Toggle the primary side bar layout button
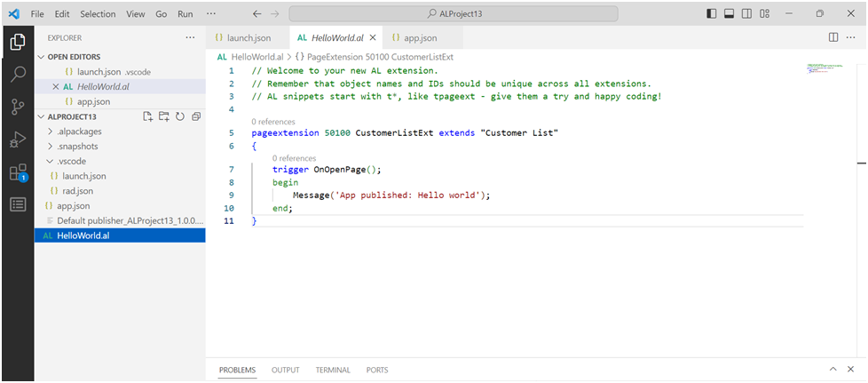This screenshot has height=383, width=868. pos(712,14)
